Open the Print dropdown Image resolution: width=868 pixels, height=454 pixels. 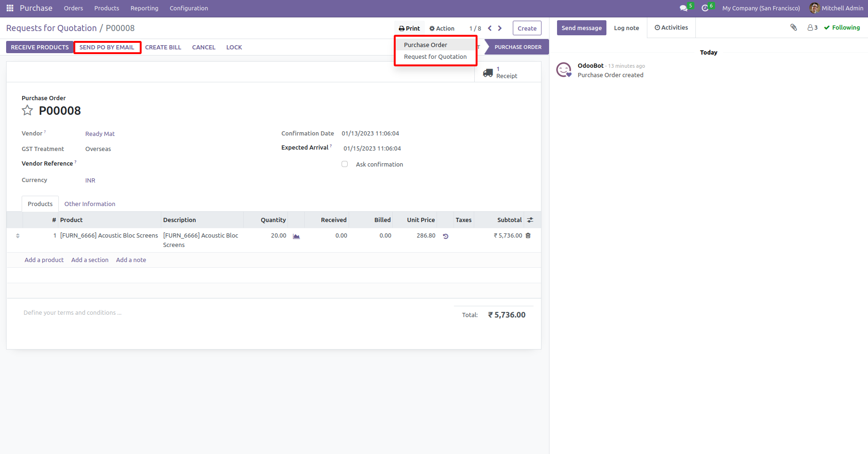tap(409, 28)
